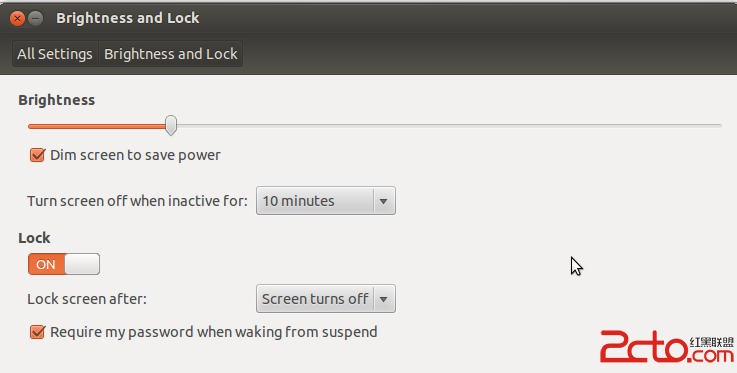This screenshot has height=373, width=737.
Task: Click the 'Require my password when waking' label
Action: 213,332
